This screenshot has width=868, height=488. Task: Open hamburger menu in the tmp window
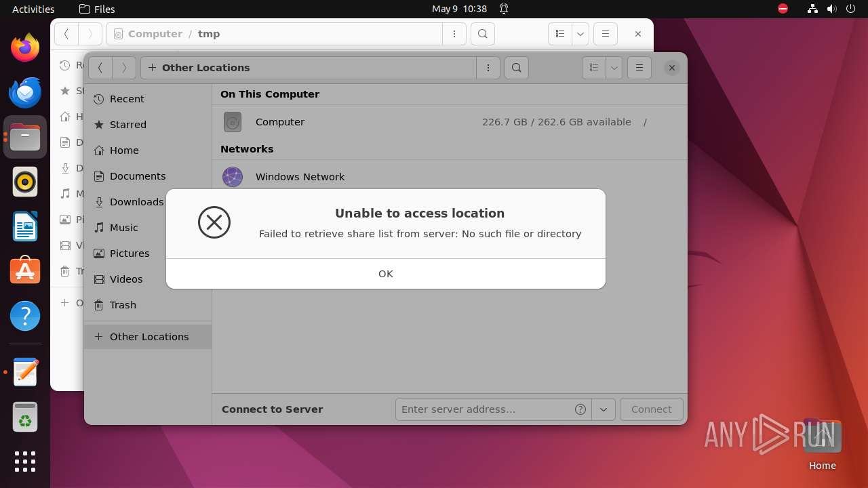(x=605, y=34)
